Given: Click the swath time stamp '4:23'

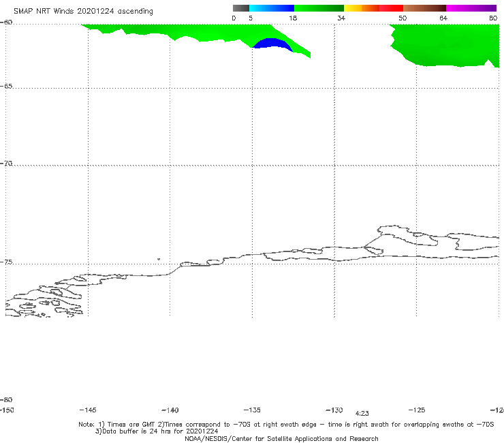Looking at the screenshot, I should click(362, 414).
